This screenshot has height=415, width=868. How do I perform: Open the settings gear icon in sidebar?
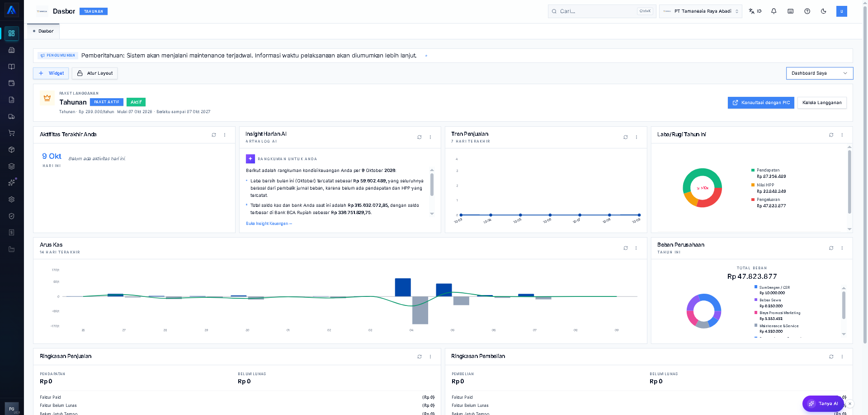(x=12, y=200)
